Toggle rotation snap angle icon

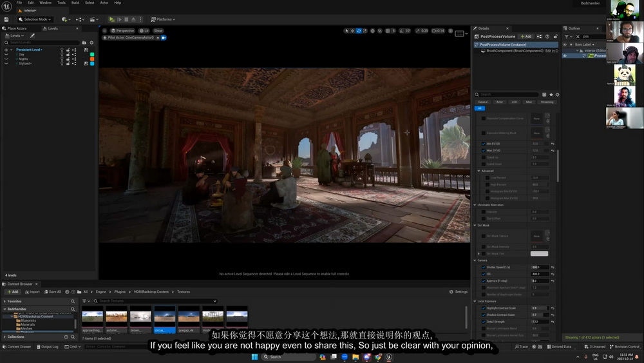(x=402, y=31)
